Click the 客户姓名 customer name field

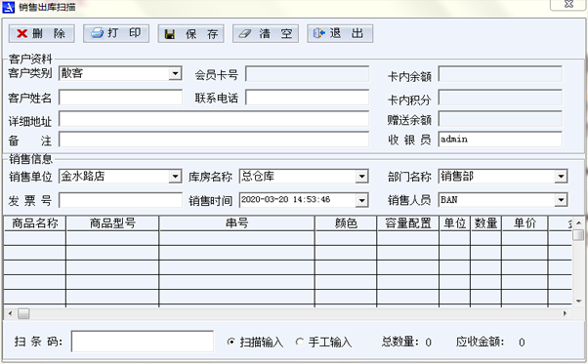point(121,98)
